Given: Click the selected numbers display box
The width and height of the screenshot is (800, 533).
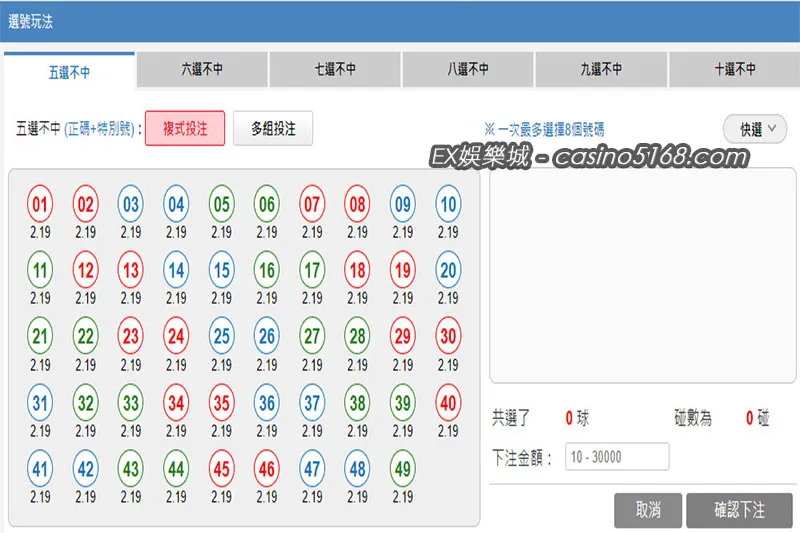Looking at the screenshot, I should pyautogui.click(x=643, y=275).
